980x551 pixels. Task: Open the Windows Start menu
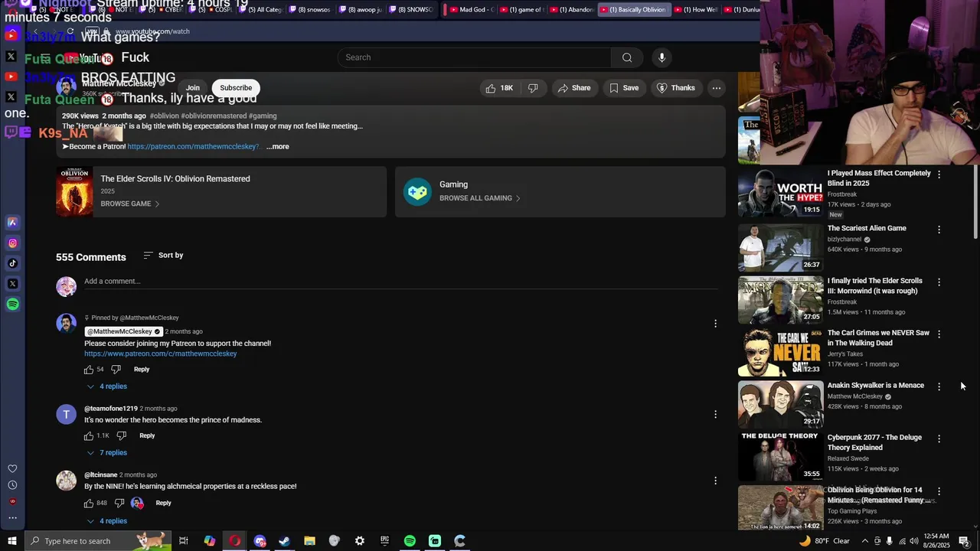click(x=11, y=541)
